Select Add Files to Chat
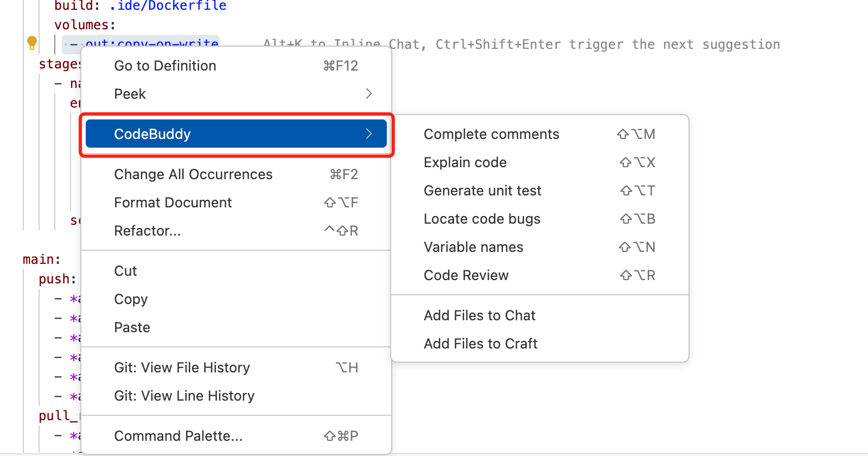 coord(540,315)
